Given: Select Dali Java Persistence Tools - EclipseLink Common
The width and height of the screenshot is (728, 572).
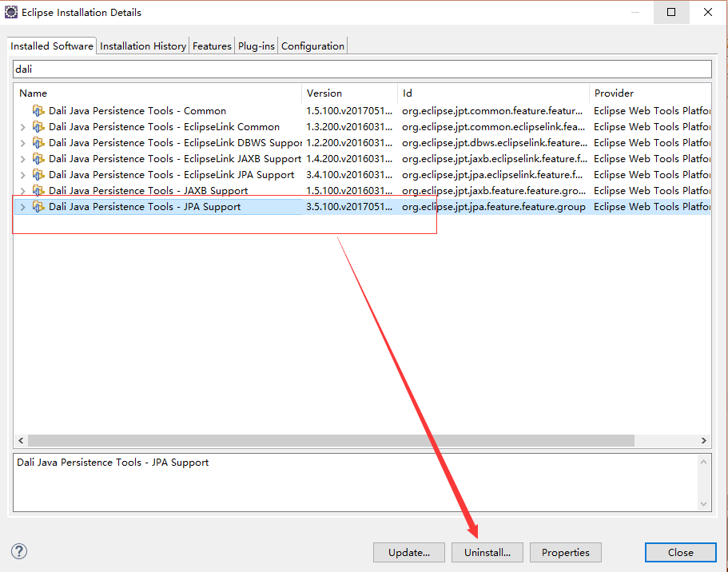Looking at the screenshot, I should pos(165,127).
